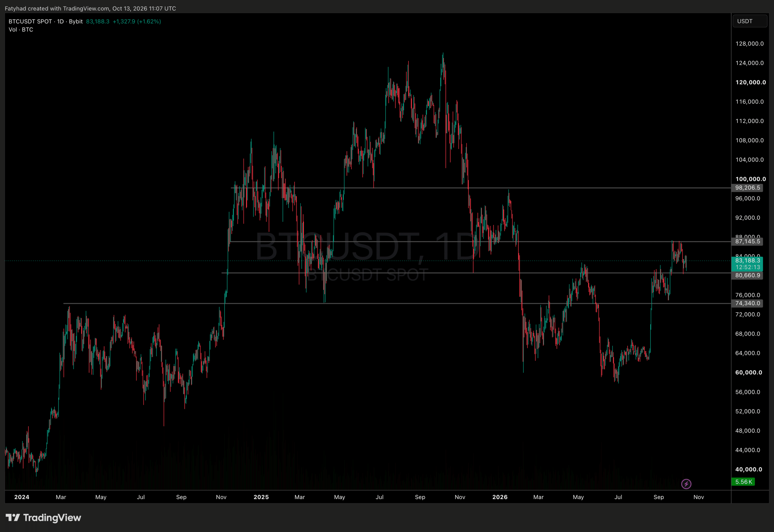Screen dimensions: 774x532
Task: Click the current price label 83,188.3
Action: [748, 260]
